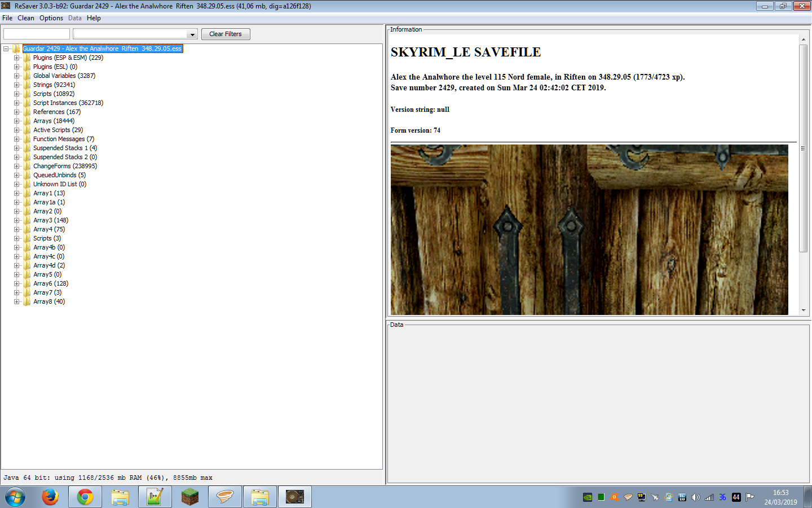
Task: Click the ReSaver hard-disk taskbar button
Action: (x=295, y=497)
